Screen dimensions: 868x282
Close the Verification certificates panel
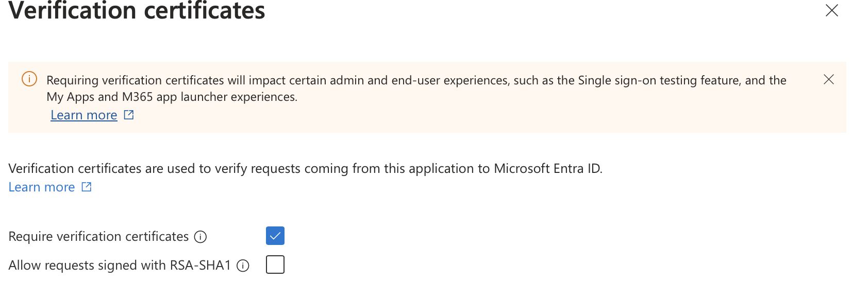click(831, 11)
